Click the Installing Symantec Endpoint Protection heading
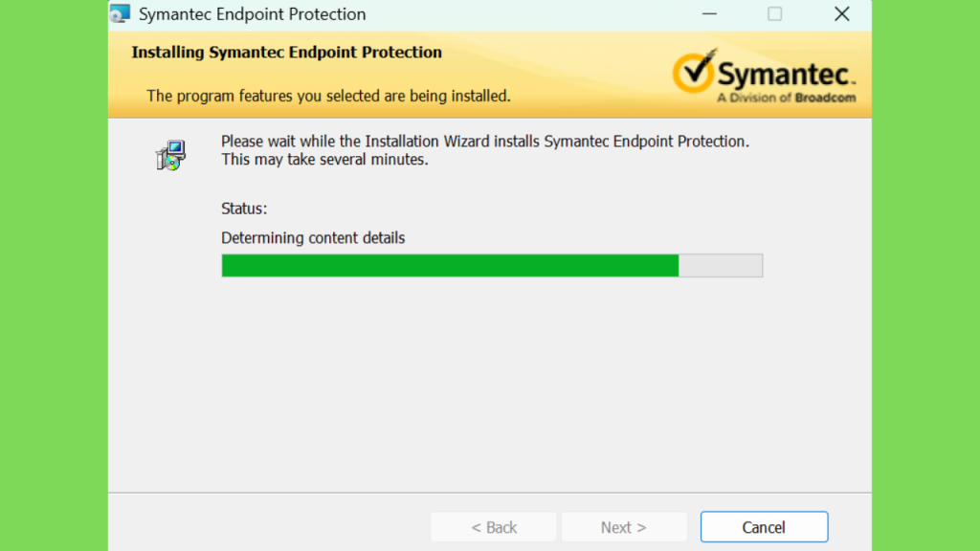This screenshot has height=551, width=980. (x=286, y=52)
